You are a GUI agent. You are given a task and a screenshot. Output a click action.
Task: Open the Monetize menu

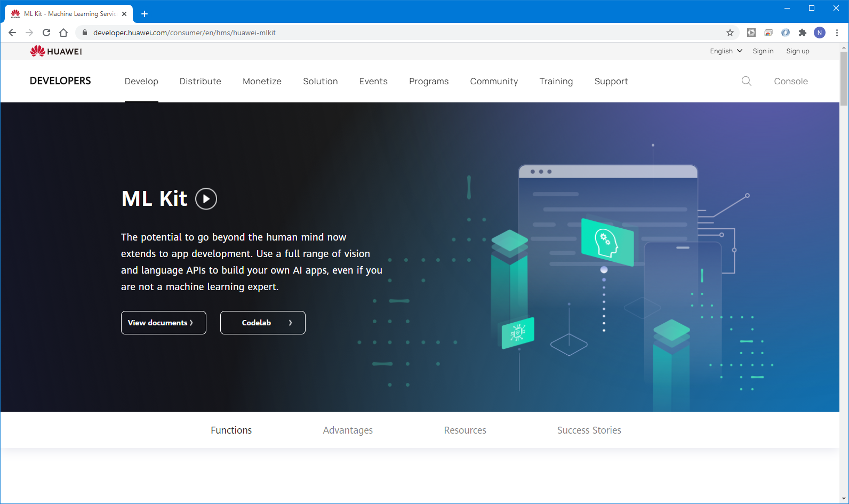pos(262,81)
